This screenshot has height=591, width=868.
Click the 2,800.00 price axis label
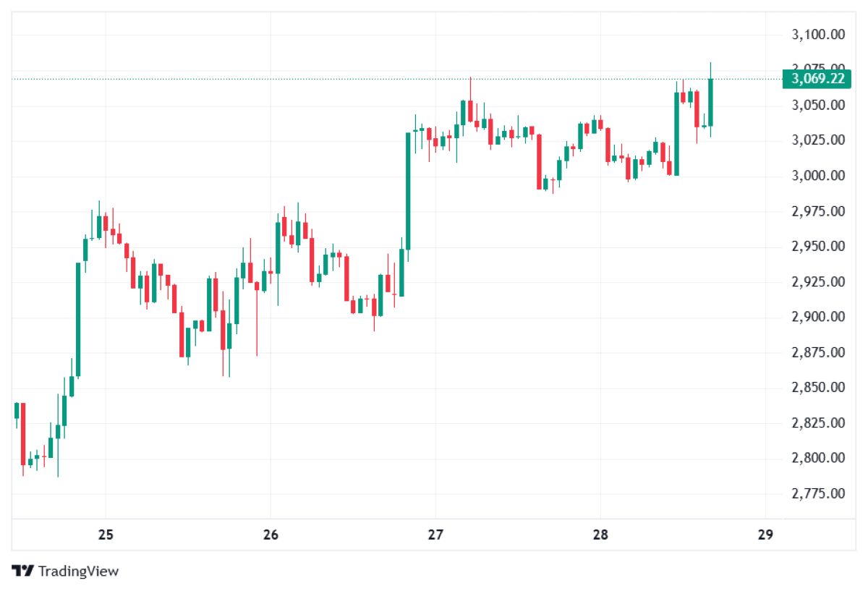pos(818,457)
